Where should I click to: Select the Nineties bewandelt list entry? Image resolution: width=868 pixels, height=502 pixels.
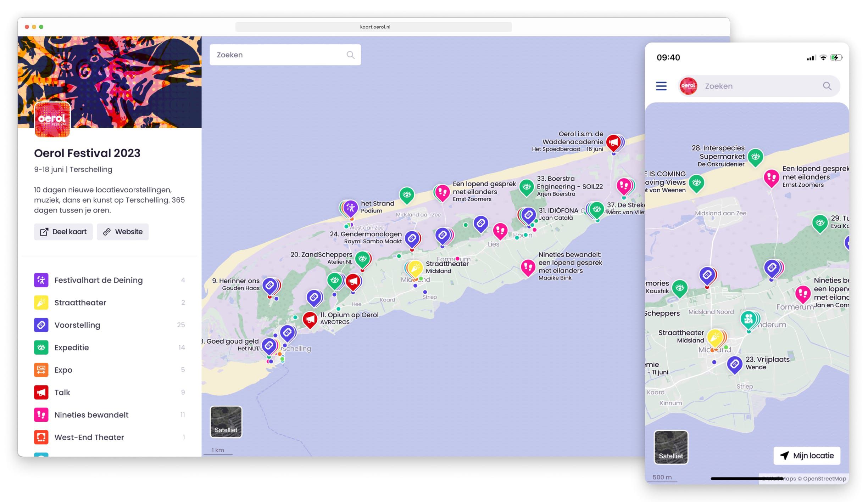coord(91,415)
